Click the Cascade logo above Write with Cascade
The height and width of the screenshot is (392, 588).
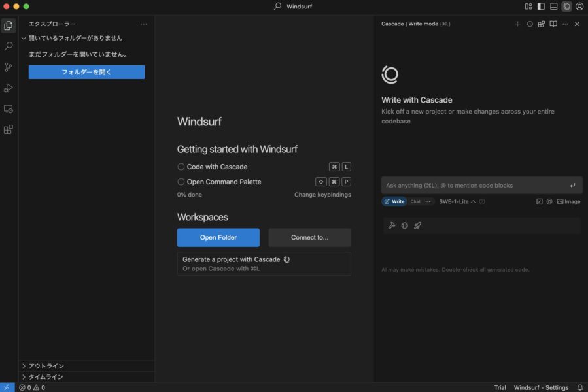click(390, 74)
